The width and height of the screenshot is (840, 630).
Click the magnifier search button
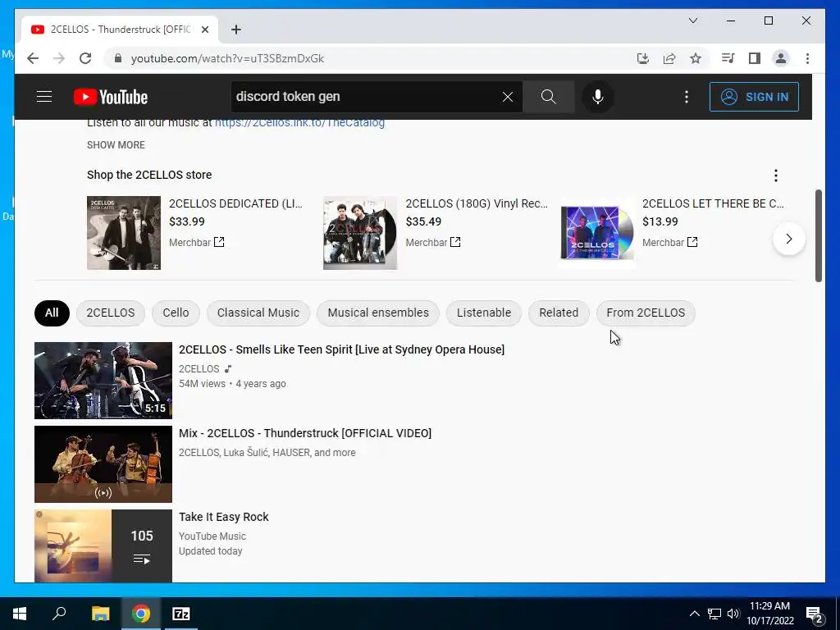(548, 97)
